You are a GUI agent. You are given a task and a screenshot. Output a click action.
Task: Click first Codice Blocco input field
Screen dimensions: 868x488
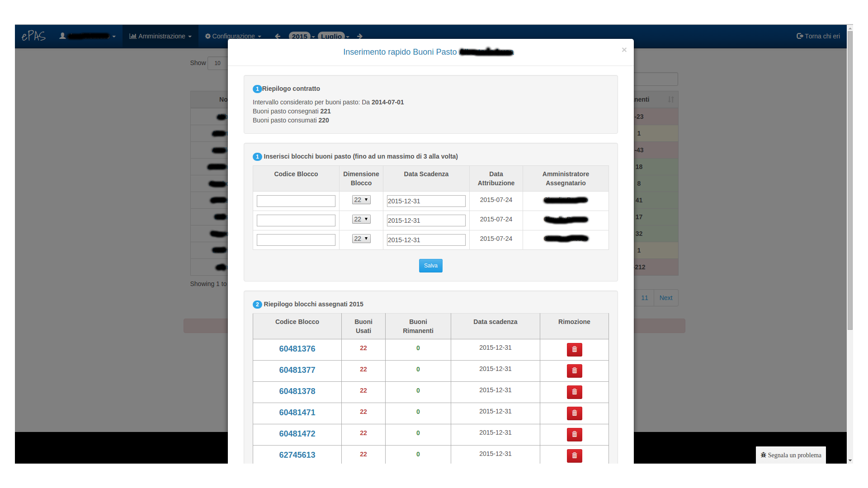[296, 201]
